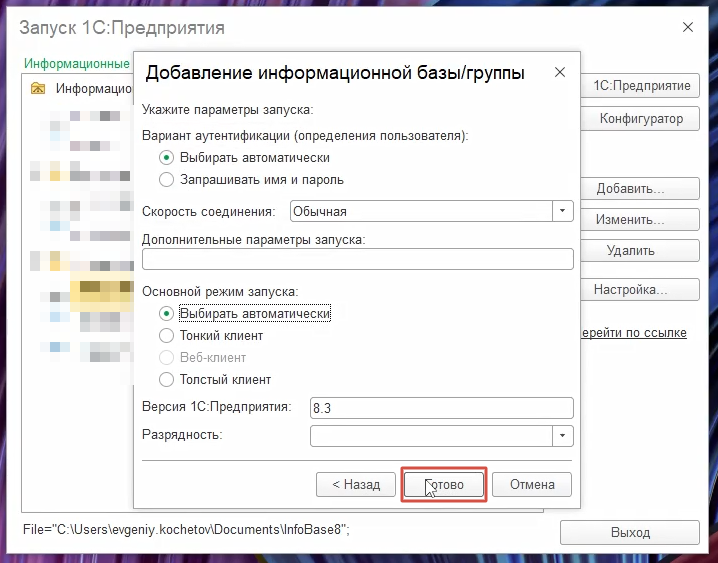Image resolution: width=718 pixels, height=563 pixels.
Task: Click the Версия 1С:Предприятия field
Action: (x=440, y=408)
